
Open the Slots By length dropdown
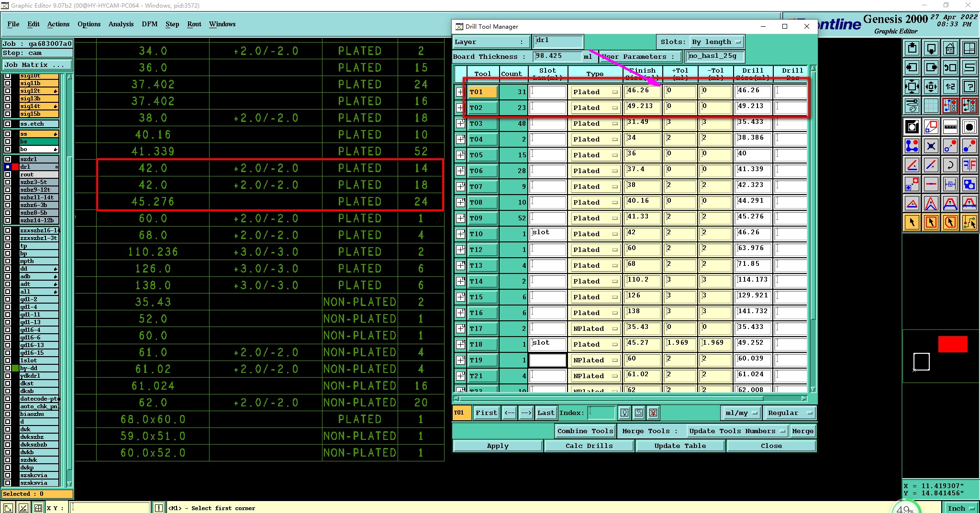coord(716,42)
